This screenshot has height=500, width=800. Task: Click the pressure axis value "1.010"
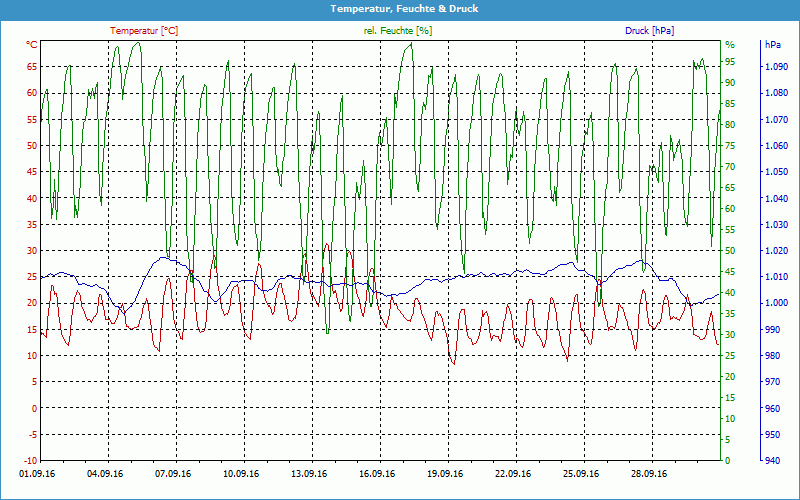click(777, 277)
